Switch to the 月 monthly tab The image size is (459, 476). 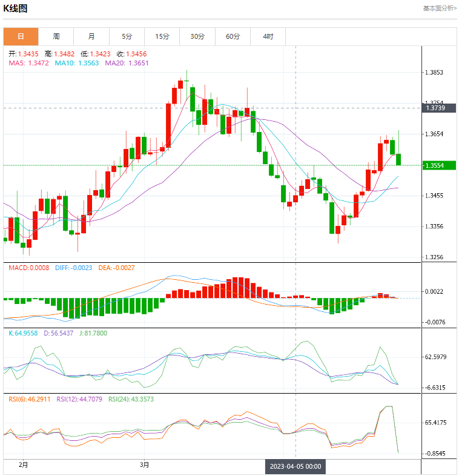[x=91, y=36]
